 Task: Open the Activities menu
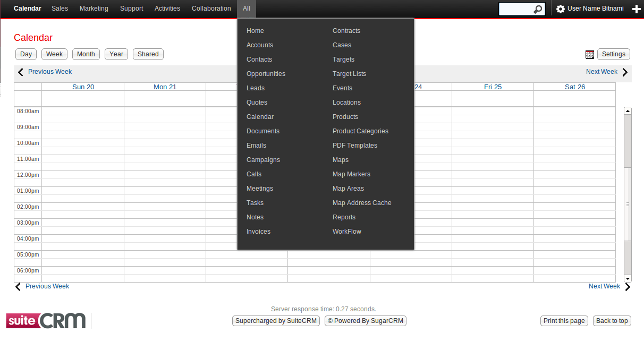point(167,8)
